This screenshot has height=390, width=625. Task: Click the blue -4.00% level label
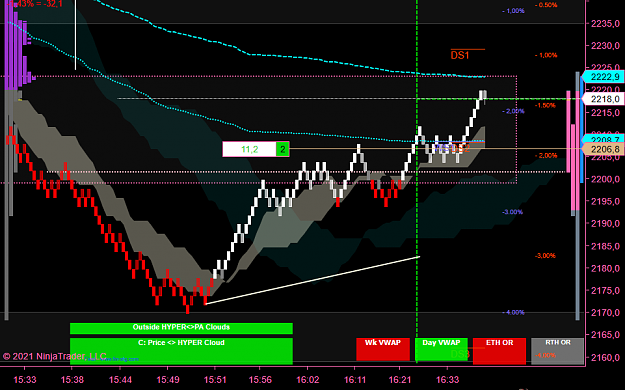point(513,313)
